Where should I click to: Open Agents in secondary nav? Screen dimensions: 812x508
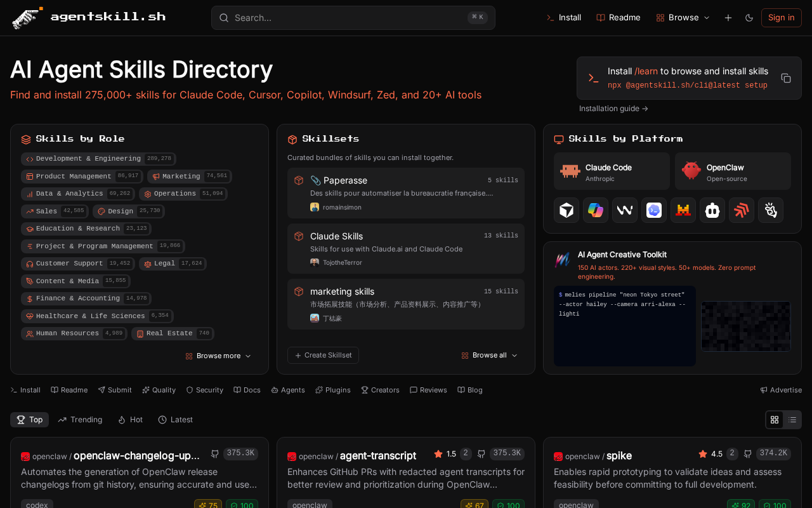[x=288, y=390]
